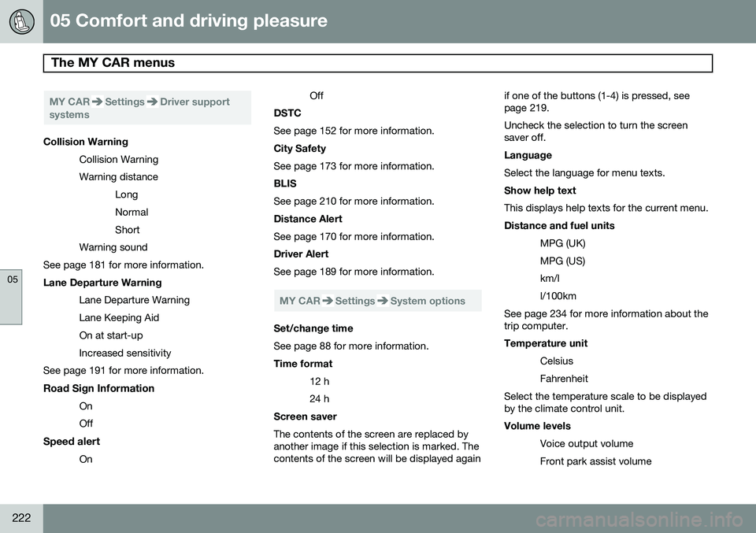Click arrow after MY CAR in System options breadcrumb

[x=328, y=301]
